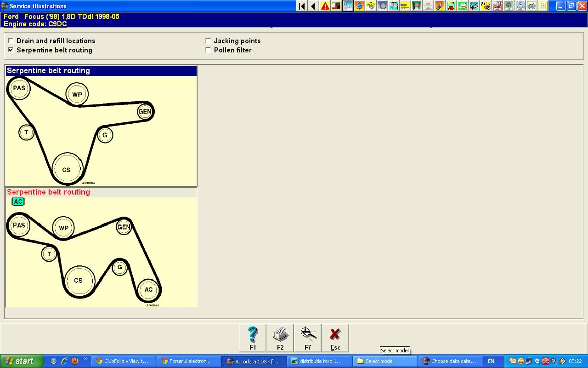Zoom the illustration with the magnifier icon

tap(308, 338)
